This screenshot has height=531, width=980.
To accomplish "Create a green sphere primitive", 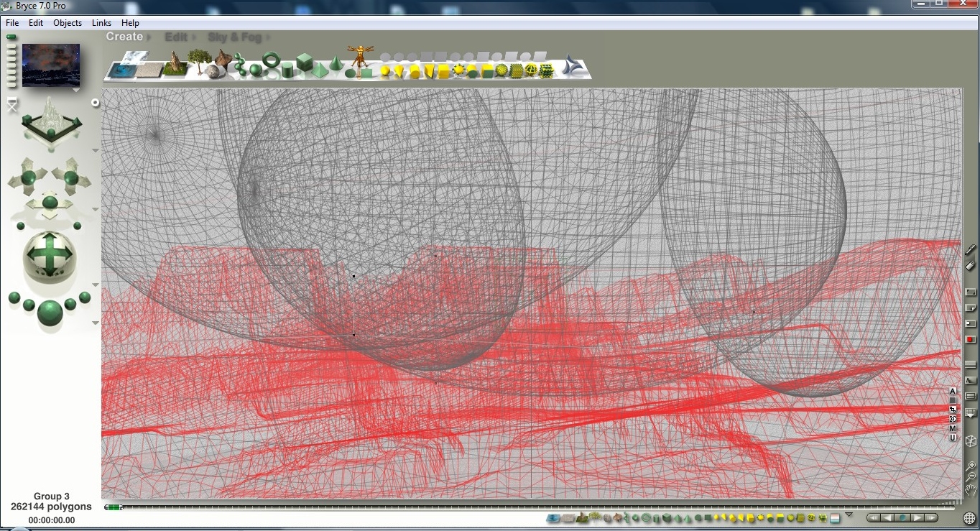I will (x=255, y=70).
